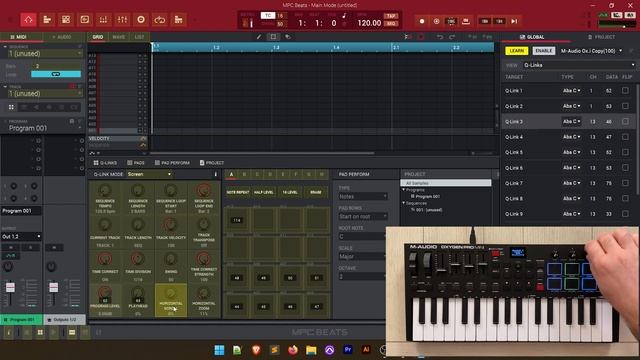This screenshot has width=640, height=360.
Task: Open the circular mode icon in top toolbar
Action: [x=141, y=20]
